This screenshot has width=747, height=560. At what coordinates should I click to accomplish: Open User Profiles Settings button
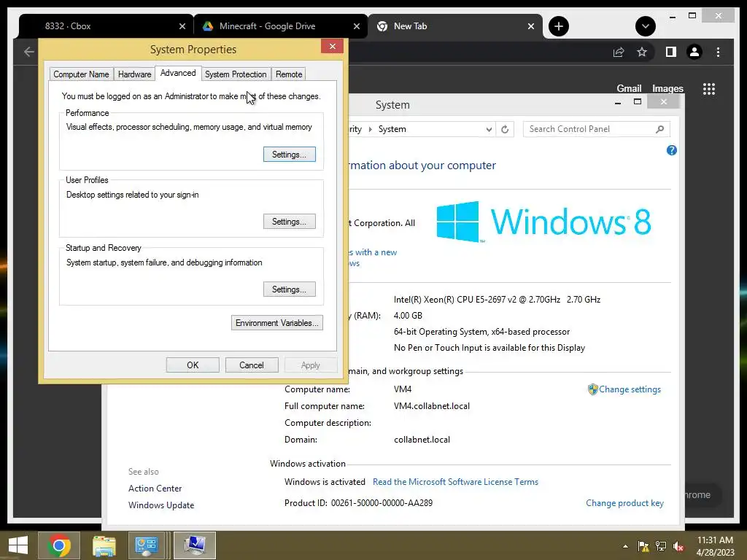click(289, 222)
